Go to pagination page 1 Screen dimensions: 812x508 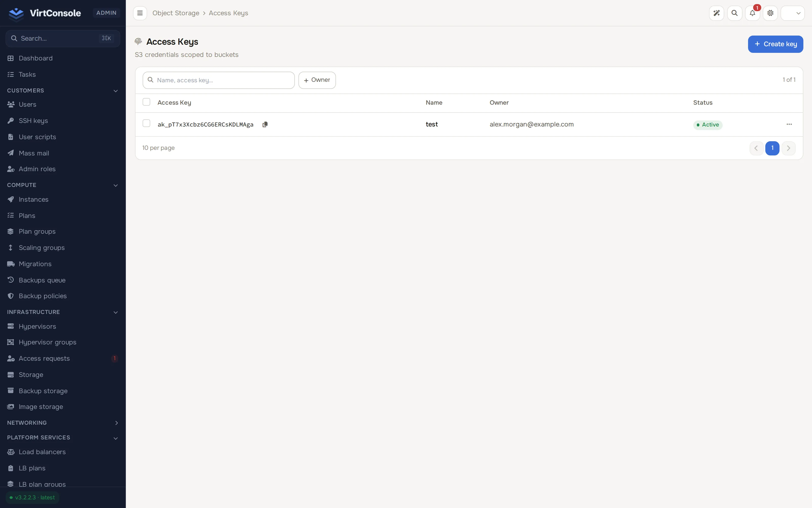pyautogui.click(x=772, y=148)
